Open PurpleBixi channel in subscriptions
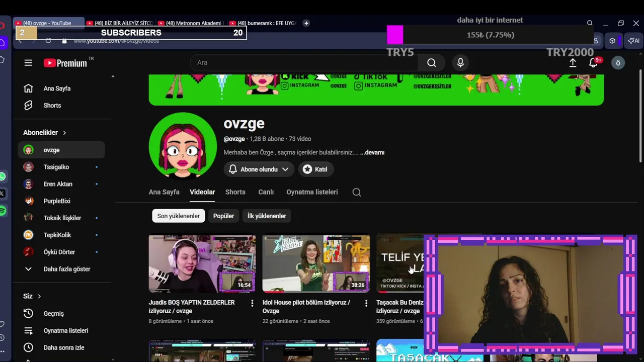 [x=61, y=201]
